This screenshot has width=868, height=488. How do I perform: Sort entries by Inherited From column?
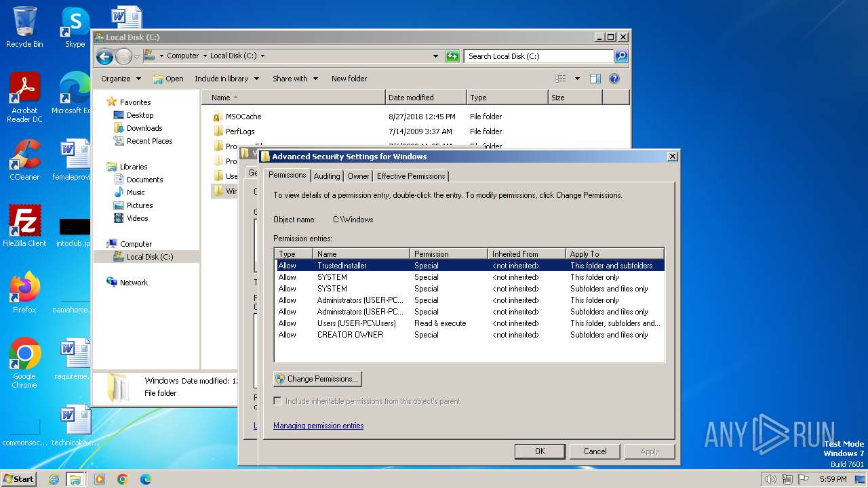(x=526, y=254)
